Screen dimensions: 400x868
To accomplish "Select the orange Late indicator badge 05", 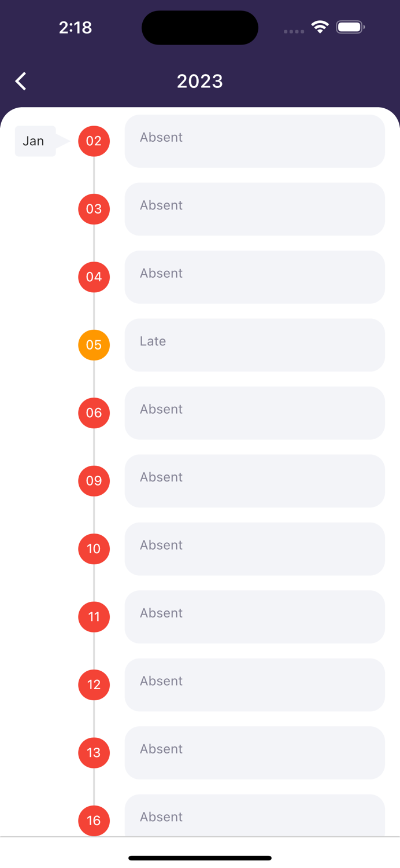I will tap(94, 345).
